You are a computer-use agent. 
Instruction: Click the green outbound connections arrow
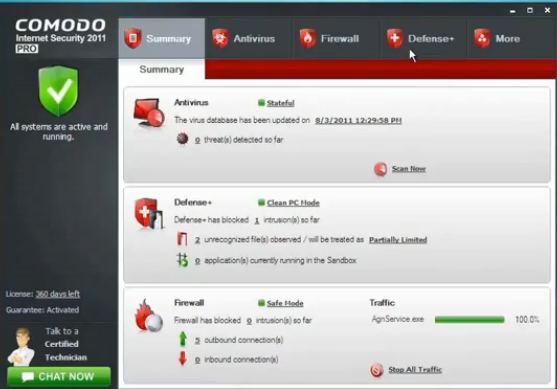click(183, 339)
